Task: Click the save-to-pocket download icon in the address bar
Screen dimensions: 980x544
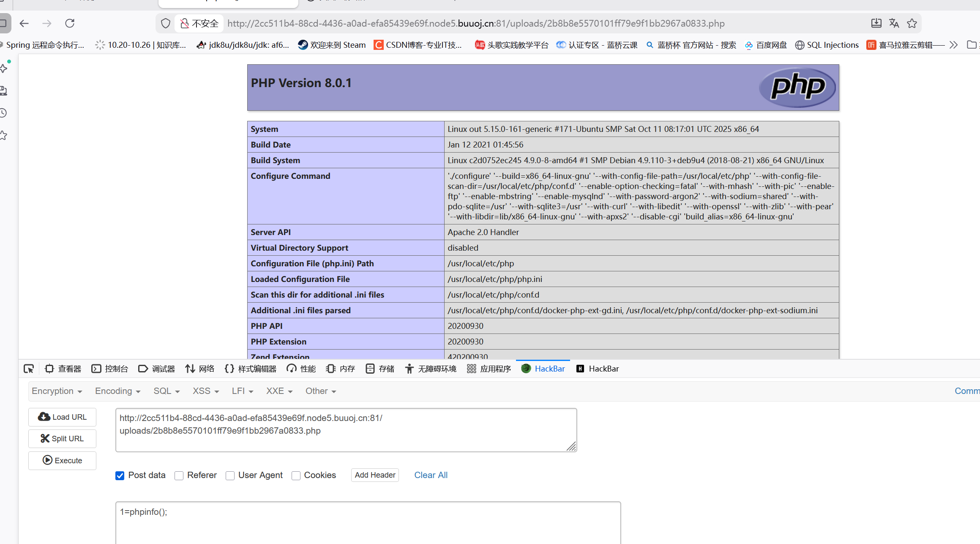Action: click(876, 23)
